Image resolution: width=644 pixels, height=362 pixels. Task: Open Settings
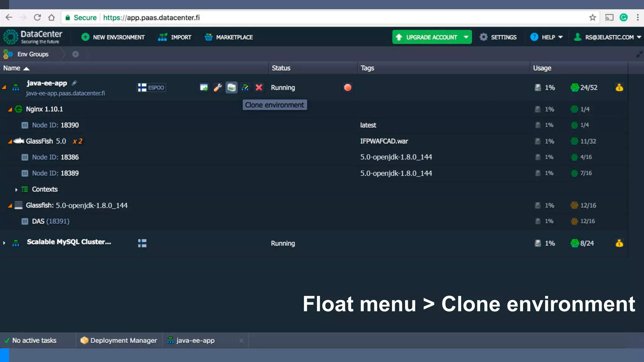[498, 37]
